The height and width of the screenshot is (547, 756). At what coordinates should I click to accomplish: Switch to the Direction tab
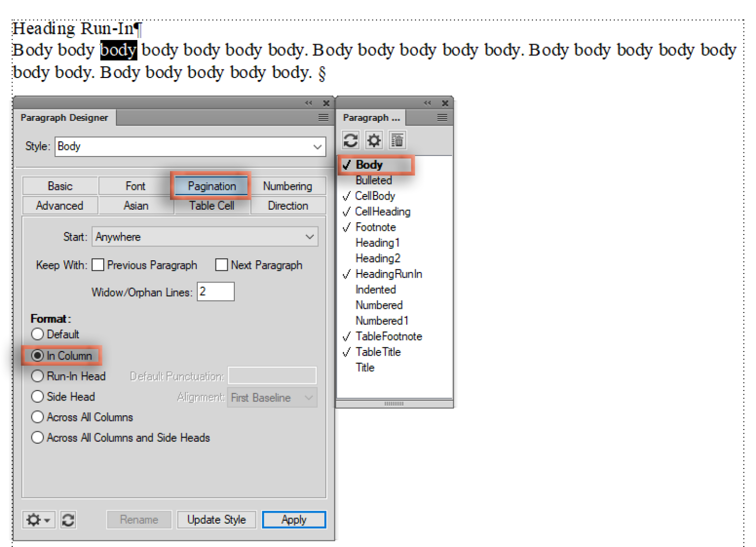287,206
